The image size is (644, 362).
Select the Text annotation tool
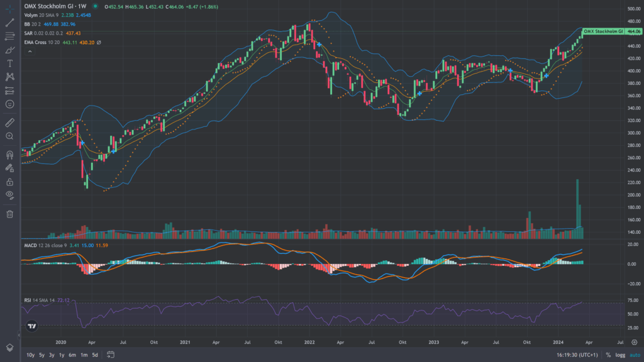tap(9, 63)
